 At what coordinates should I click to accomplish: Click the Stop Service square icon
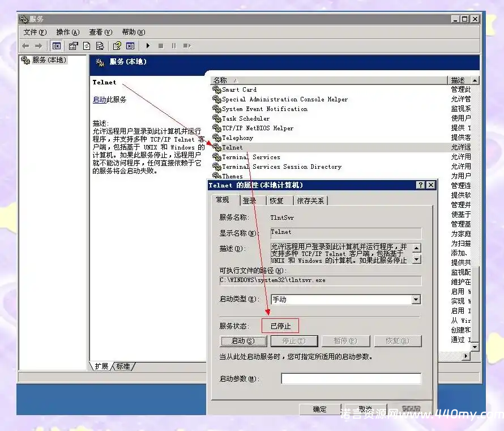pyautogui.click(x=161, y=46)
